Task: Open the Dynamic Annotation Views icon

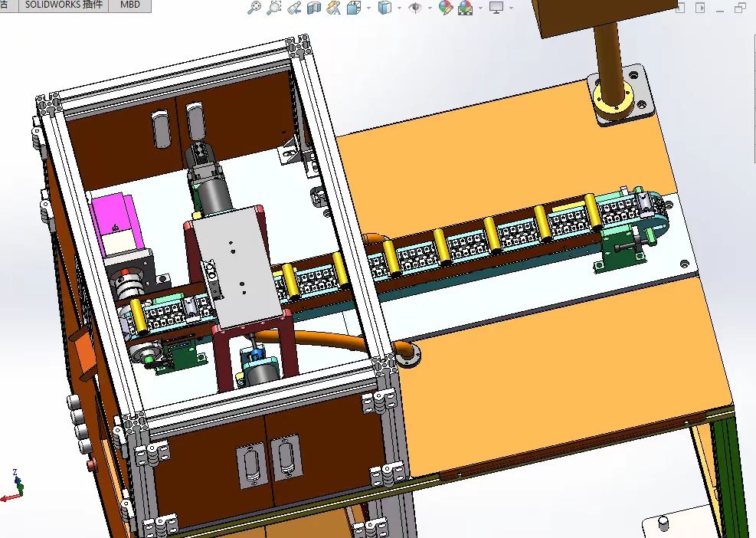Action: [x=334, y=7]
